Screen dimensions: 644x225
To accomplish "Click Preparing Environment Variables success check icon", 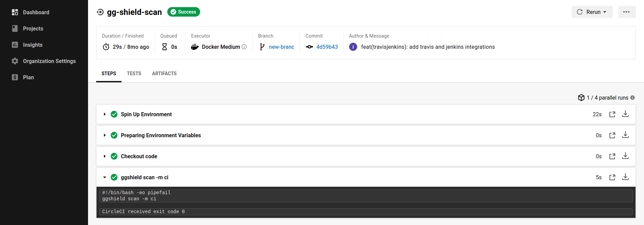I will click(x=114, y=135).
